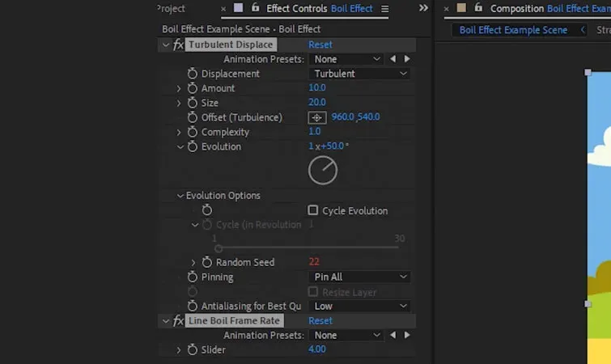
Task: Enable Cycle Evolution checkbox
Action: click(x=313, y=210)
